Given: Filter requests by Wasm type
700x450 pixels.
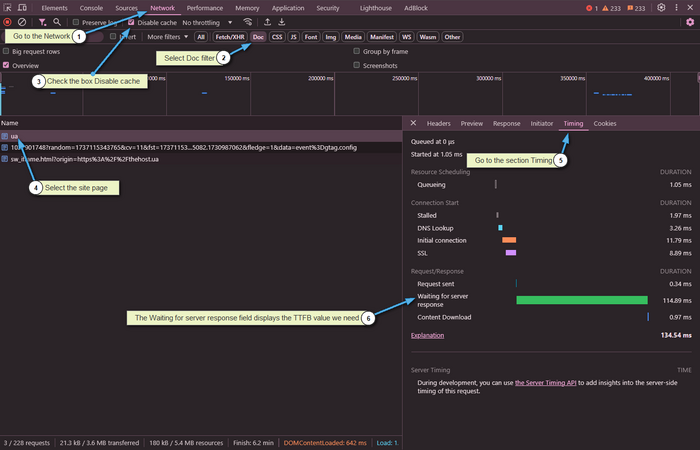Looking at the screenshot, I should point(427,37).
